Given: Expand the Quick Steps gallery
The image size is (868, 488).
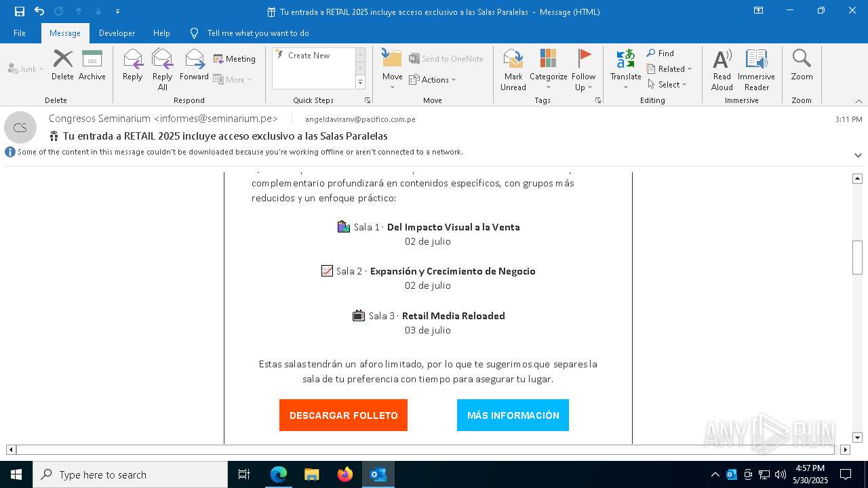Looking at the screenshot, I should coord(360,83).
